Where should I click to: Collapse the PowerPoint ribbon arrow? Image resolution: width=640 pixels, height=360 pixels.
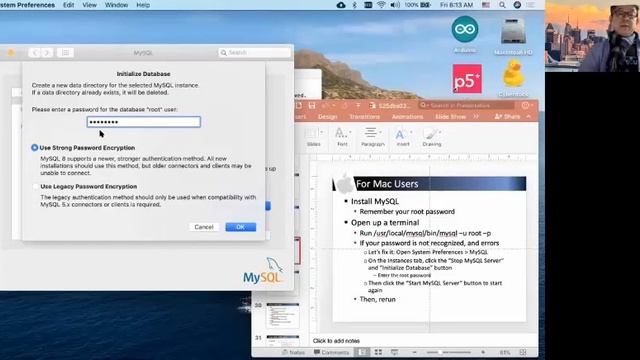pos(529,117)
